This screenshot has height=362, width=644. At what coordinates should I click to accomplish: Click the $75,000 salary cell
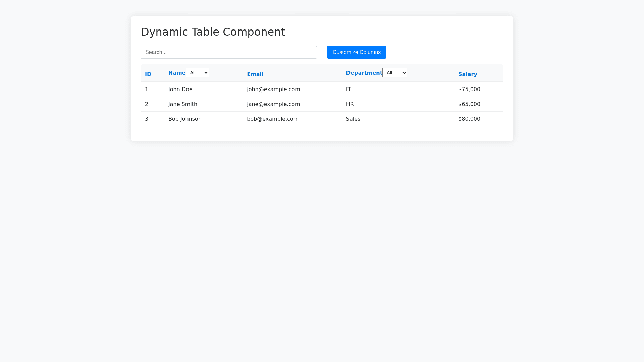469,89
